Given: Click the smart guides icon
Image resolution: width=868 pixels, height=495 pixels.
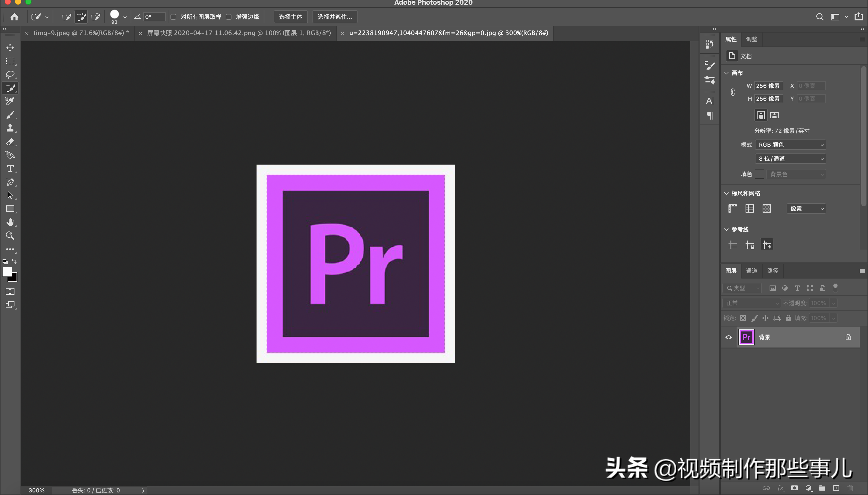Looking at the screenshot, I should 767,244.
